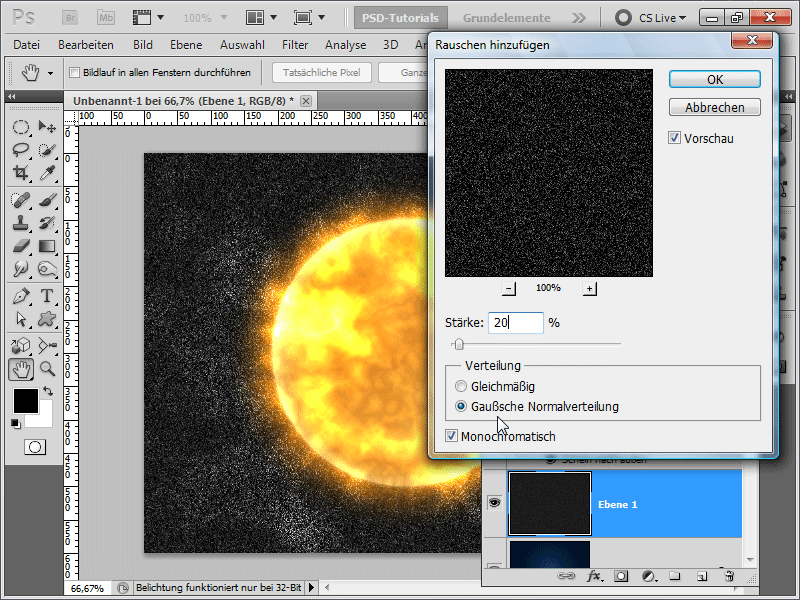Create a new layer

tap(702, 576)
